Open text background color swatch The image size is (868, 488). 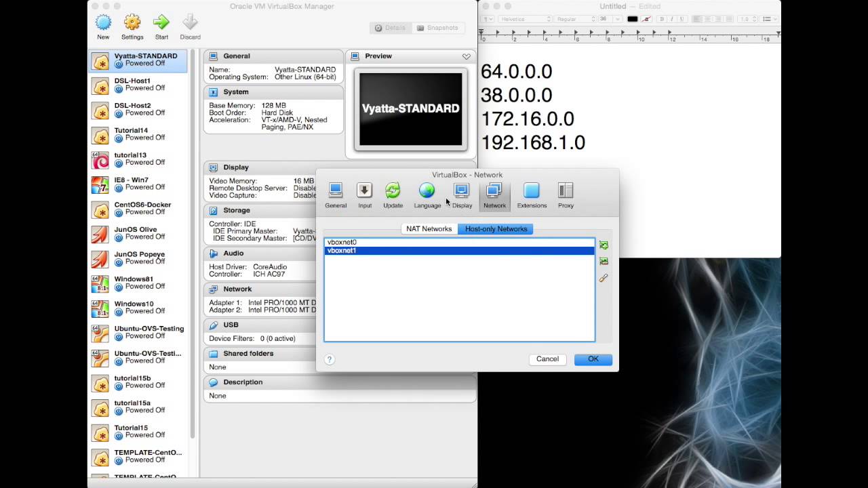tap(646, 19)
